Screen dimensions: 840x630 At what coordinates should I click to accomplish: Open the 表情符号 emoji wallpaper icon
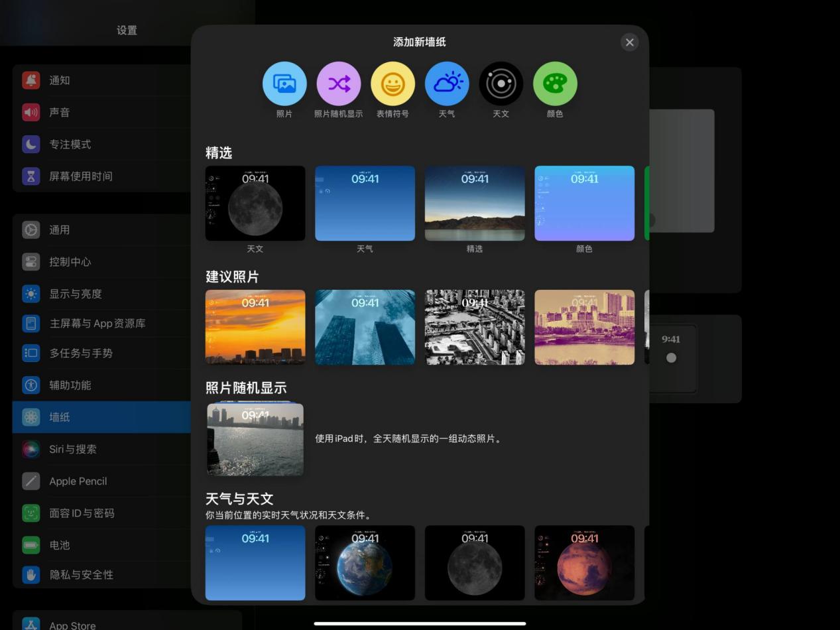392,83
